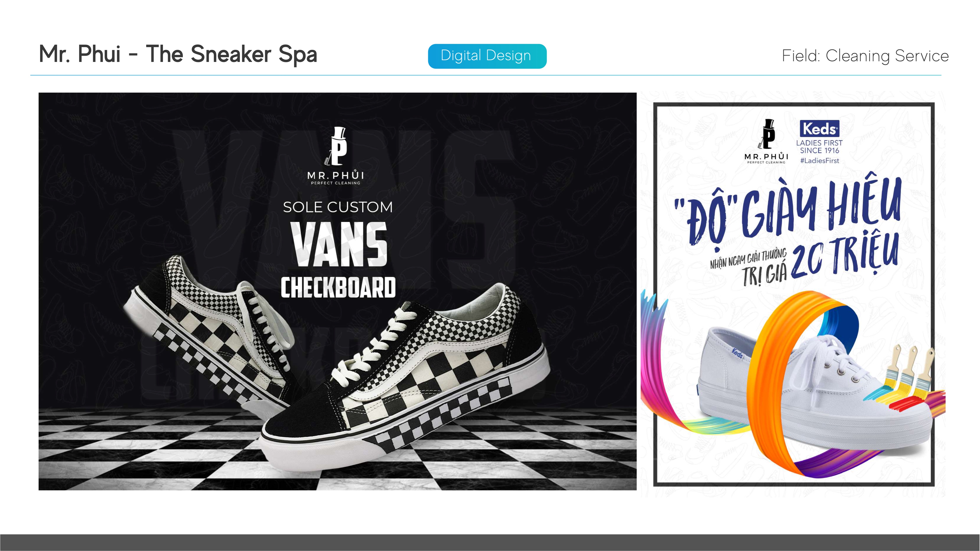This screenshot has width=980, height=551.
Task: Click the dark gray footer bar
Action: pos(490,543)
